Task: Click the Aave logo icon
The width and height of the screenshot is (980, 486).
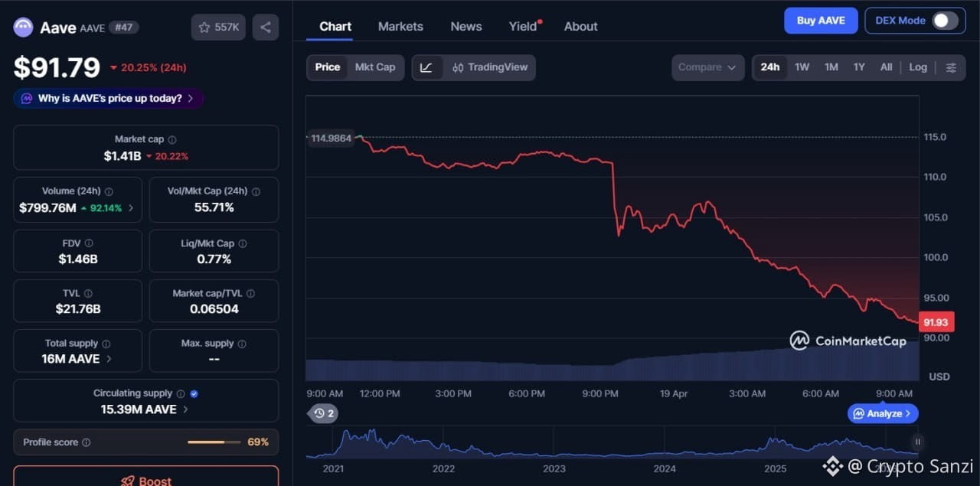Action: pos(24,27)
